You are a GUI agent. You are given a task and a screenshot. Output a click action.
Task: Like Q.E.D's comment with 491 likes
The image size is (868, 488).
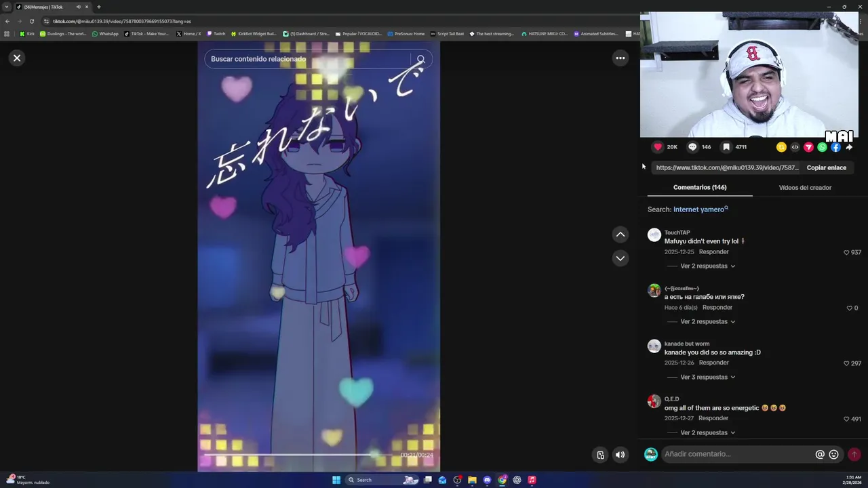pos(846,419)
